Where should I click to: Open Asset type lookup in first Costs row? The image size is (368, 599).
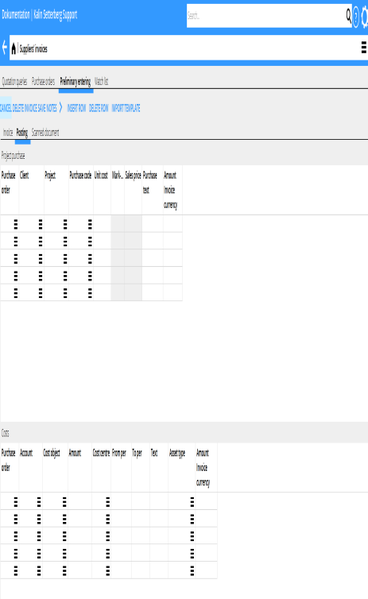[x=192, y=502]
